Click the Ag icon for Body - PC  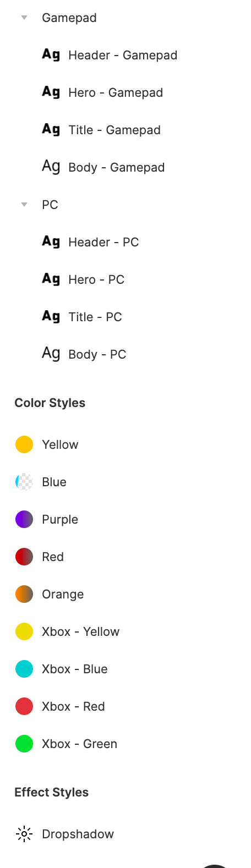(x=51, y=354)
